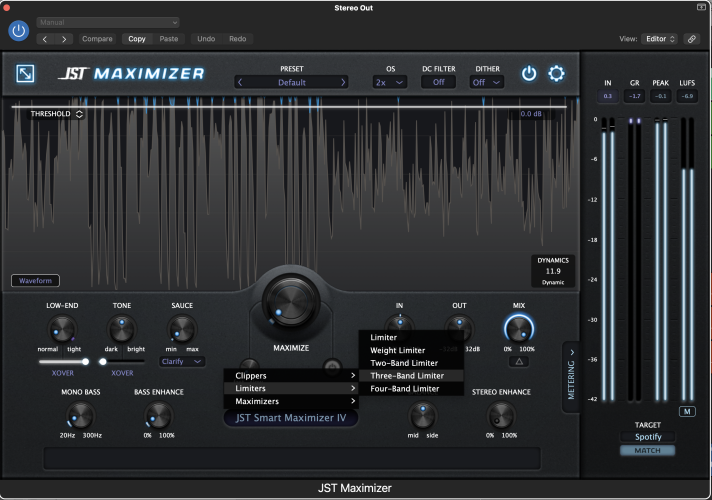
Task: Click the small knob left below MAXIMIZE
Action: click(249, 364)
